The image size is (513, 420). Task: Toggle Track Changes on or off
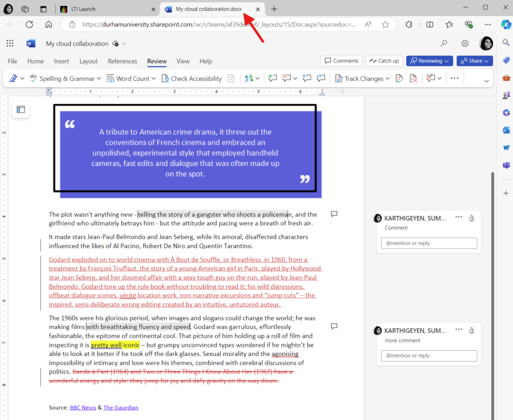[359, 79]
